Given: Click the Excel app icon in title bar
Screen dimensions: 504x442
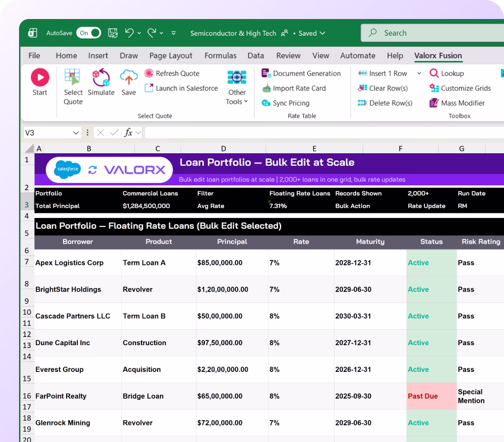Looking at the screenshot, I should (x=33, y=33).
